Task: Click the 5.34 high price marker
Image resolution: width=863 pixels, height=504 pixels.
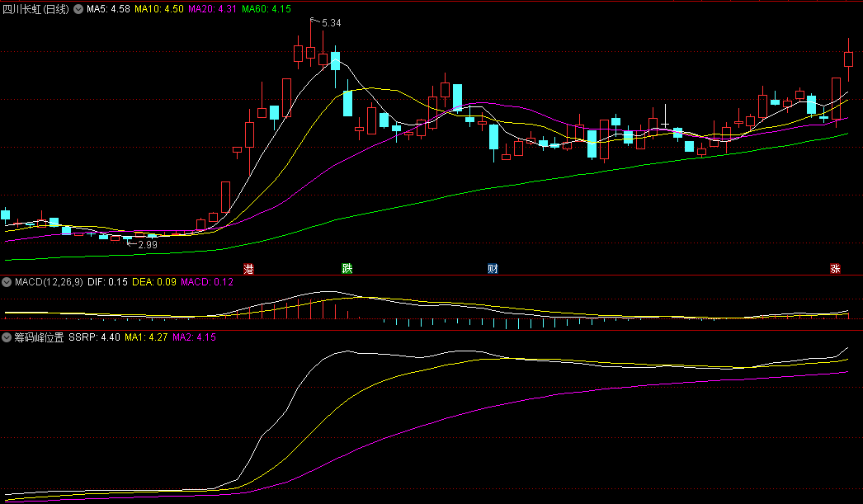Action: tap(331, 23)
